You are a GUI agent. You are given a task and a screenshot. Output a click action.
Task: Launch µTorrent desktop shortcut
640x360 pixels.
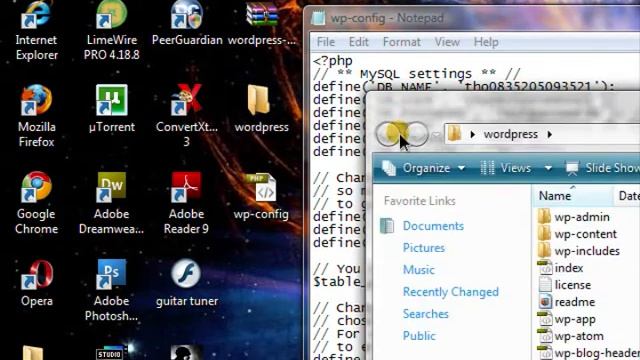tap(111, 109)
